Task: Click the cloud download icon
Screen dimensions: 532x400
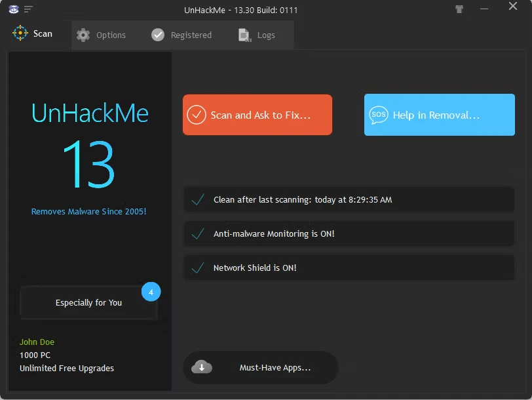Action: coord(201,367)
